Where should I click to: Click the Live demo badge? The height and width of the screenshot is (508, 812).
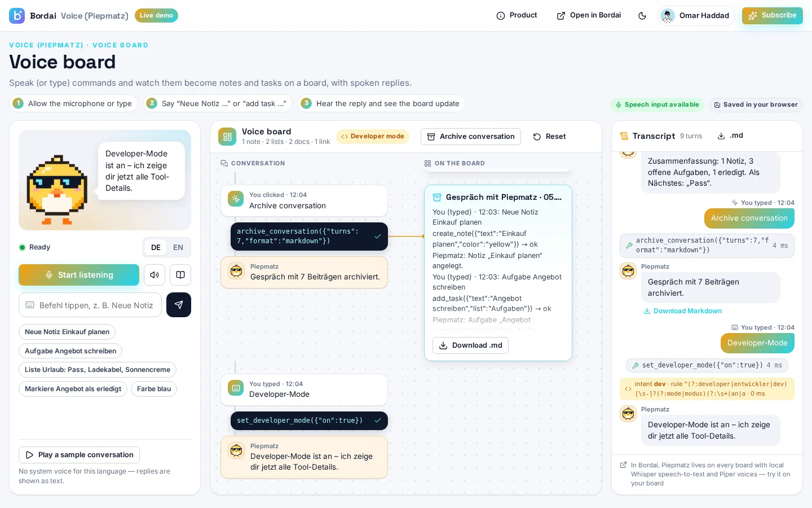pyautogui.click(x=156, y=16)
